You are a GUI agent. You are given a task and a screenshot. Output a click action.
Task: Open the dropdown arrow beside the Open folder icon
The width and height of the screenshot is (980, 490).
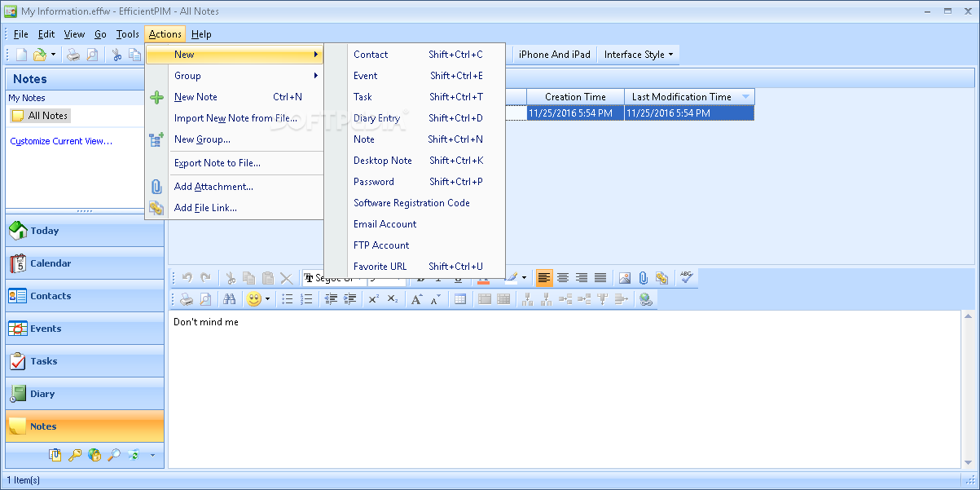click(54, 55)
